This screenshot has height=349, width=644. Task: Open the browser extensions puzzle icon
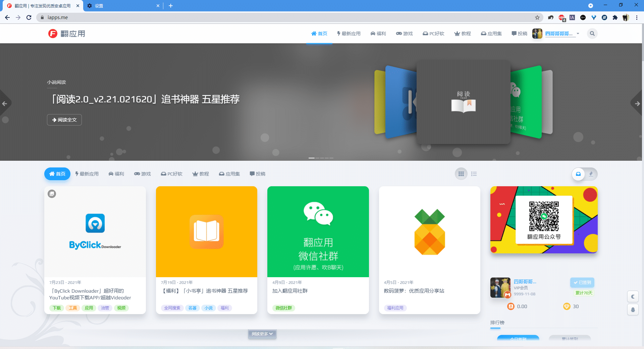(615, 17)
